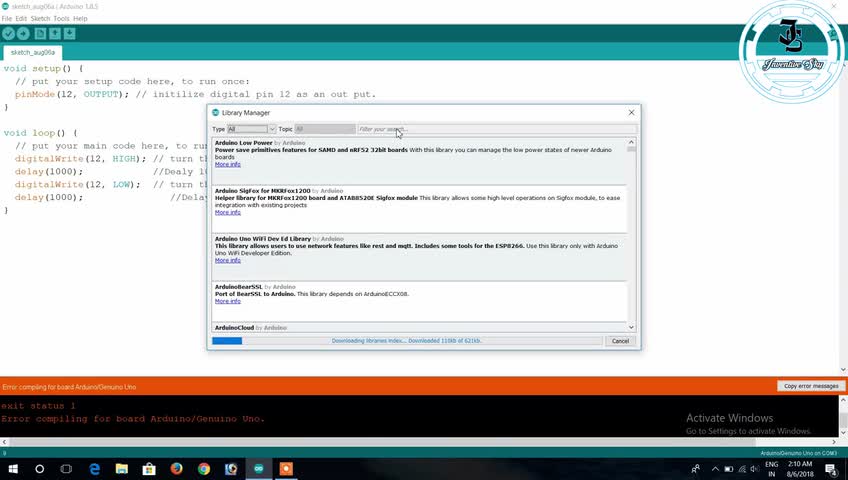Select the Arduino Low Power library entry title
The image size is (848, 480).
pos(243,143)
